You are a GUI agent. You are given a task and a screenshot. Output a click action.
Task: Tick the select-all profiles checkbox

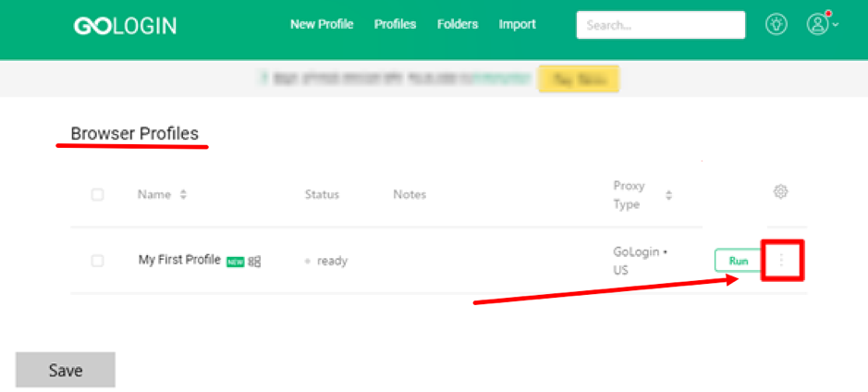coord(97,194)
